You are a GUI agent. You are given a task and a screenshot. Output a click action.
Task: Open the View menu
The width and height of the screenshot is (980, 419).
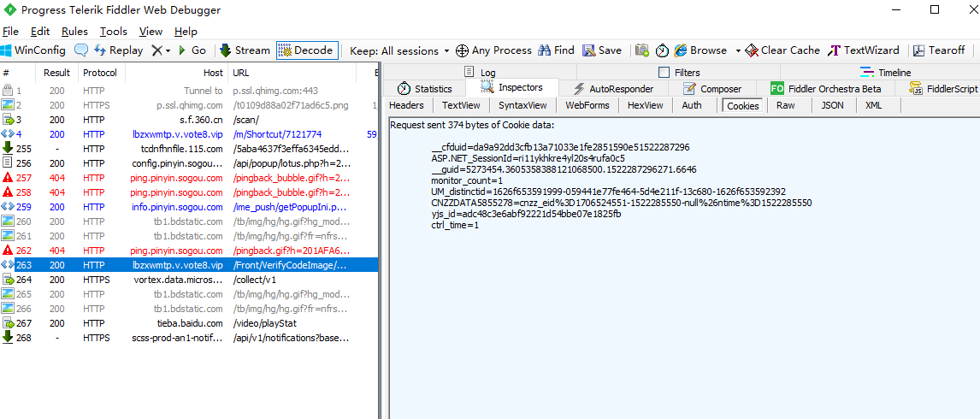[151, 32]
